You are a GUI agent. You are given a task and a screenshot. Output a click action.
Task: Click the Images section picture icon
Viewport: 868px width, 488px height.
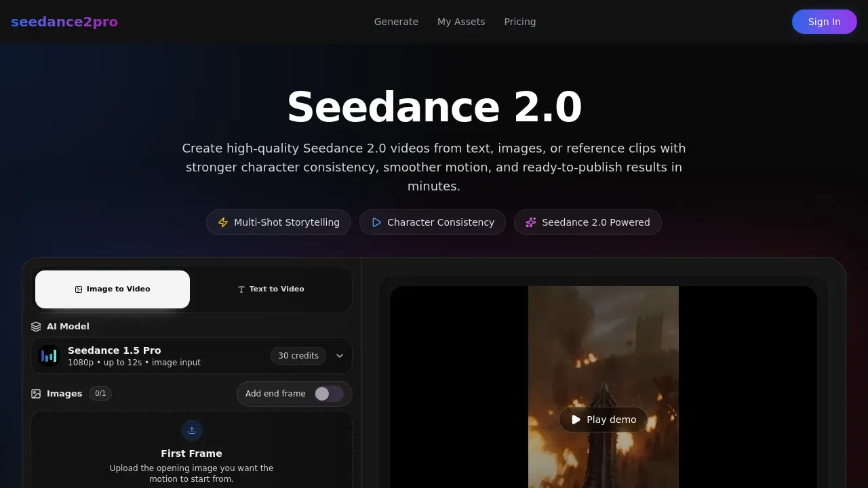tap(36, 394)
